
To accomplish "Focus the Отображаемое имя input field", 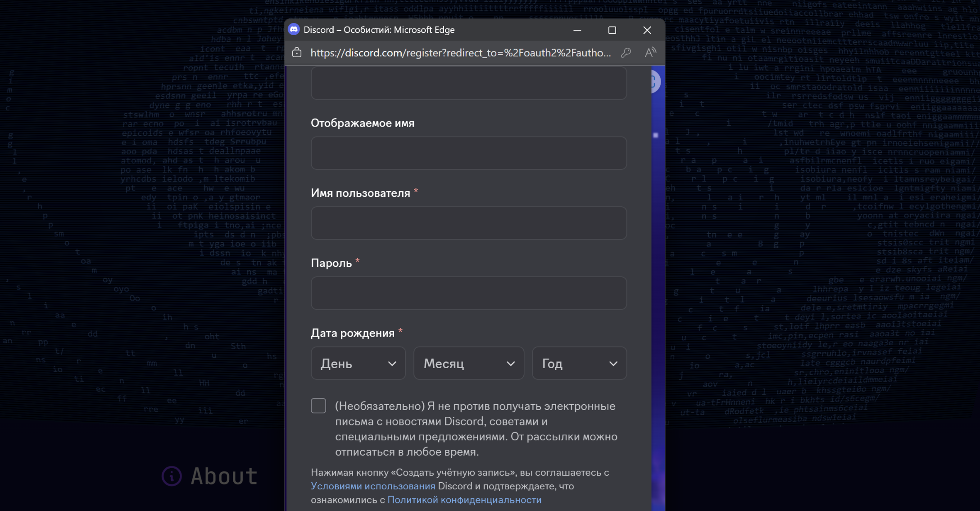I will pos(468,153).
